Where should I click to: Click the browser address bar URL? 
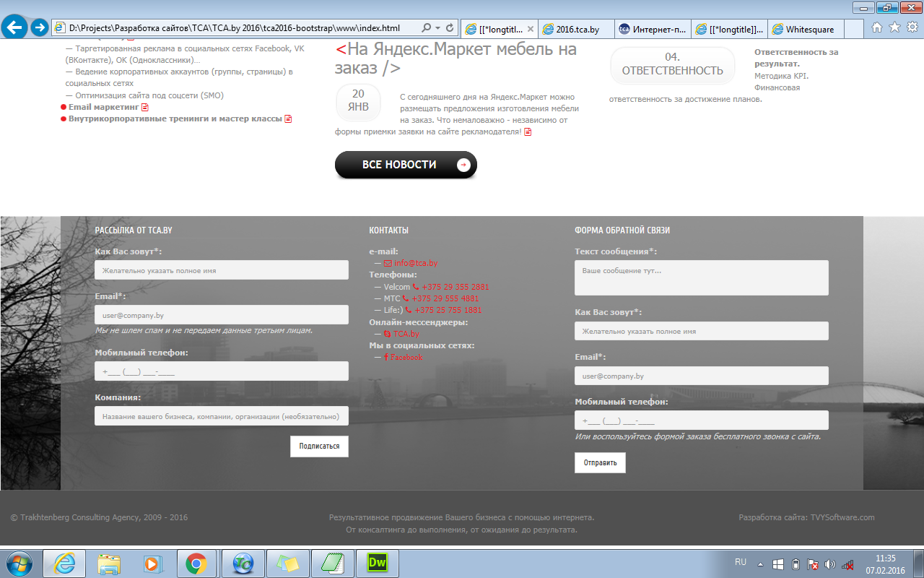pos(235,28)
